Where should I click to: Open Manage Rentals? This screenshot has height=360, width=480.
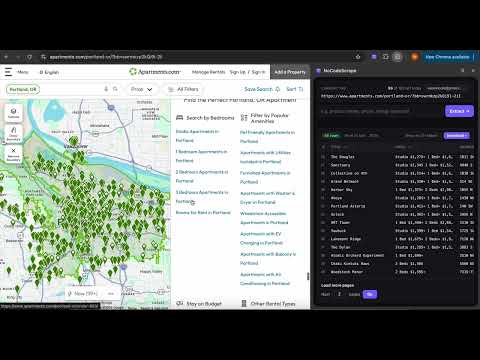pos(209,72)
